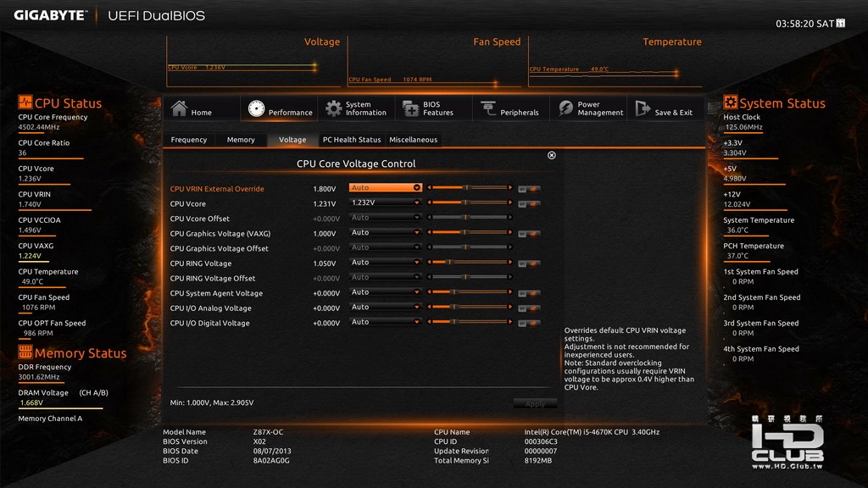
Task: Select the Power Management lightning icon
Action: pos(565,108)
